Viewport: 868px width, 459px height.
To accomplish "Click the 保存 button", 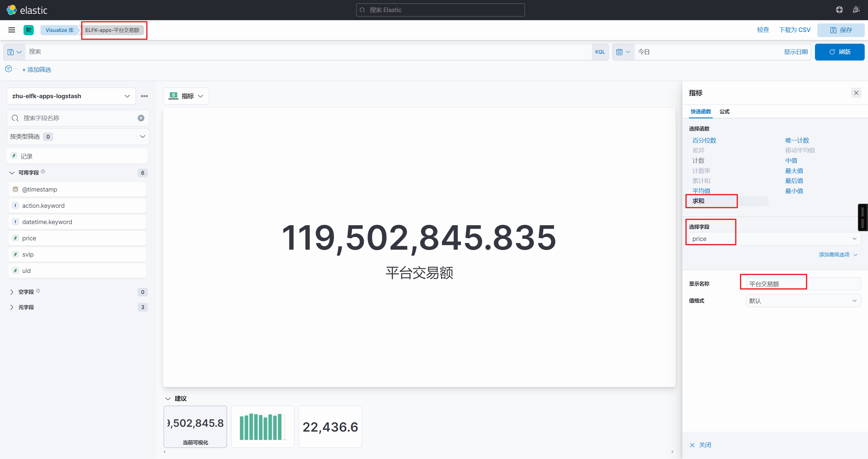I will tap(841, 30).
